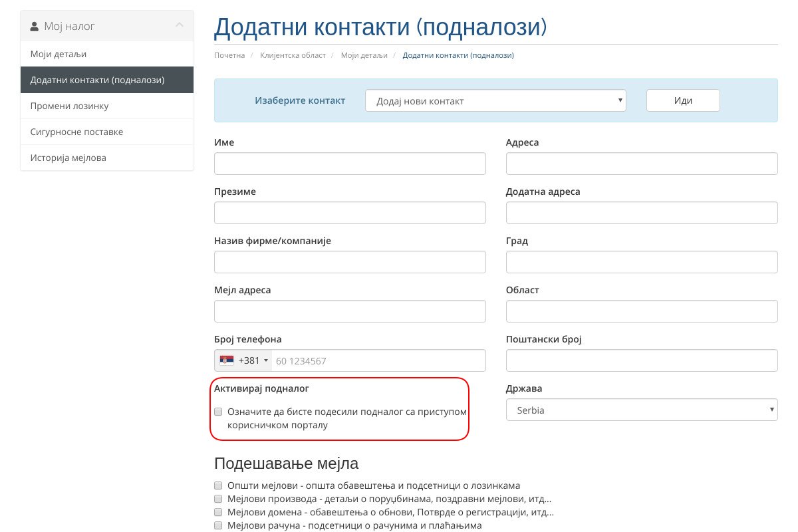Open Моји детаљи in the sidebar
The height and width of the screenshot is (532, 798).
107,54
